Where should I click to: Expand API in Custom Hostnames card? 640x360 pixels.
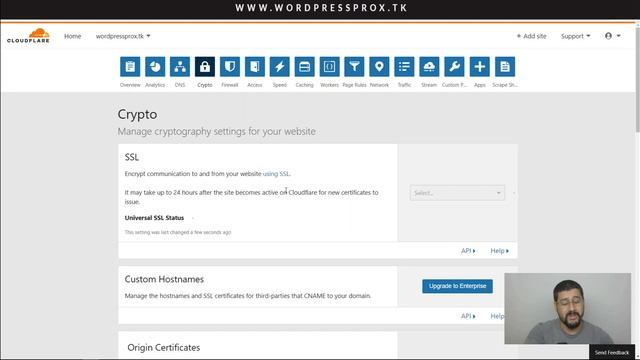point(468,316)
